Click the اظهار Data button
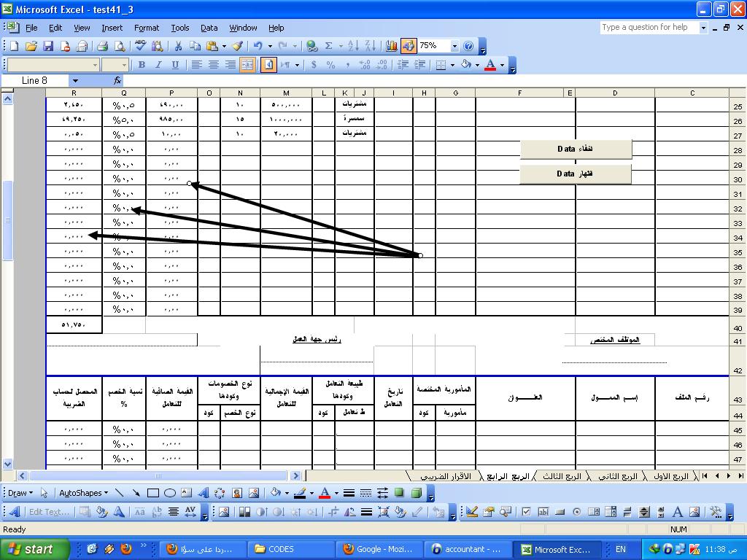 tap(575, 174)
